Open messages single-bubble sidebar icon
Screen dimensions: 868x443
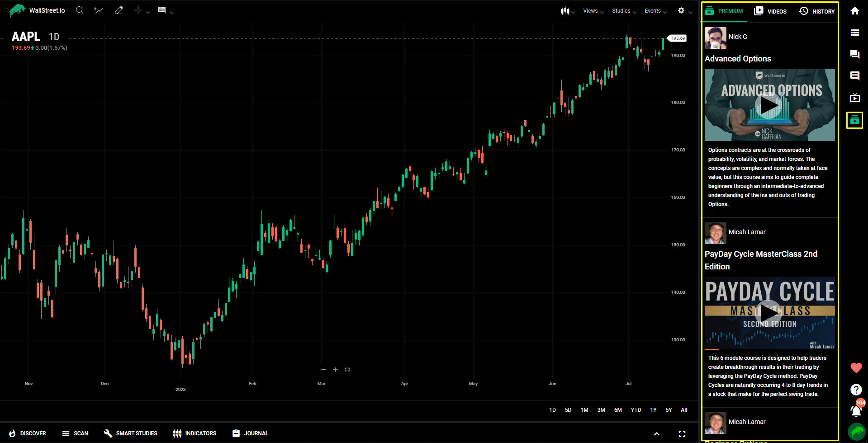tap(855, 76)
